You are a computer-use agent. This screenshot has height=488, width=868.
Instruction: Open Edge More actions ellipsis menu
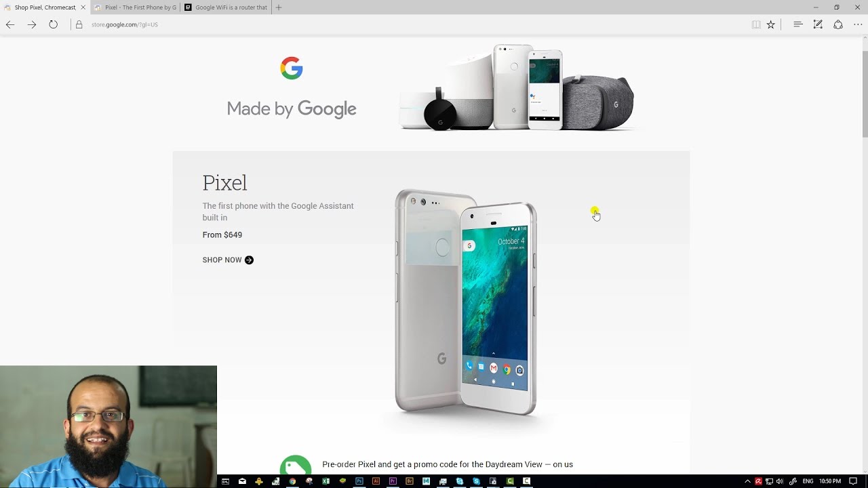(858, 24)
